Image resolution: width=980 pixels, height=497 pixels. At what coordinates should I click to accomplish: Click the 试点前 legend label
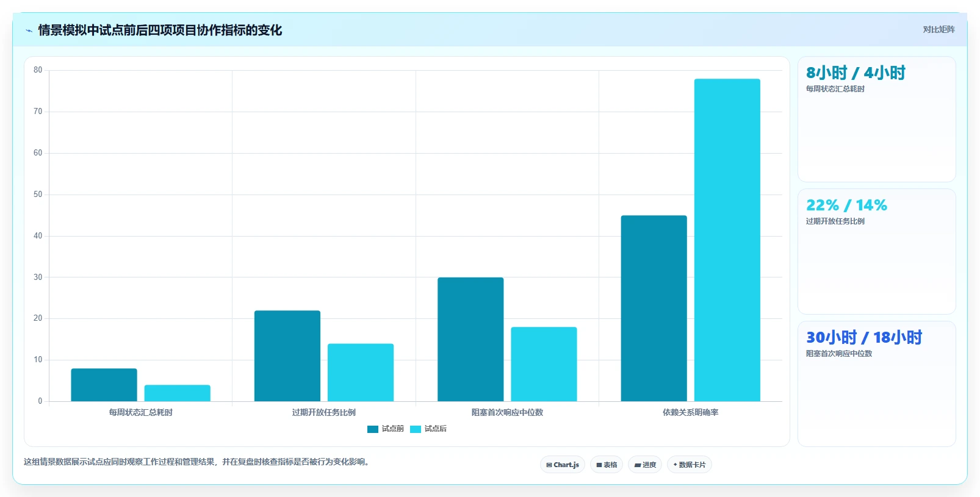[393, 429]
